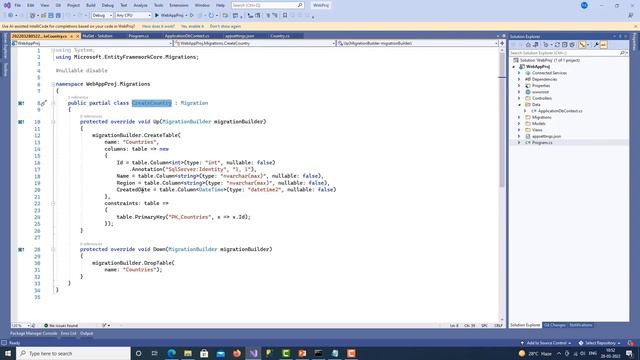Click Add to Source Control
This screenshot has width=640, height=360.
click(x=546, y=343)
